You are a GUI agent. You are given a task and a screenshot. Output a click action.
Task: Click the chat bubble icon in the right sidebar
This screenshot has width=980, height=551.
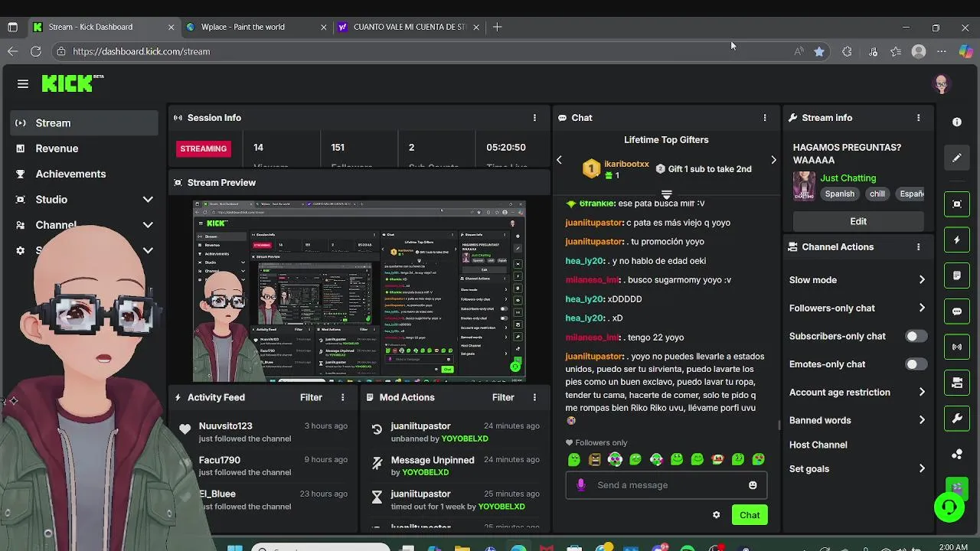[957, 311]
